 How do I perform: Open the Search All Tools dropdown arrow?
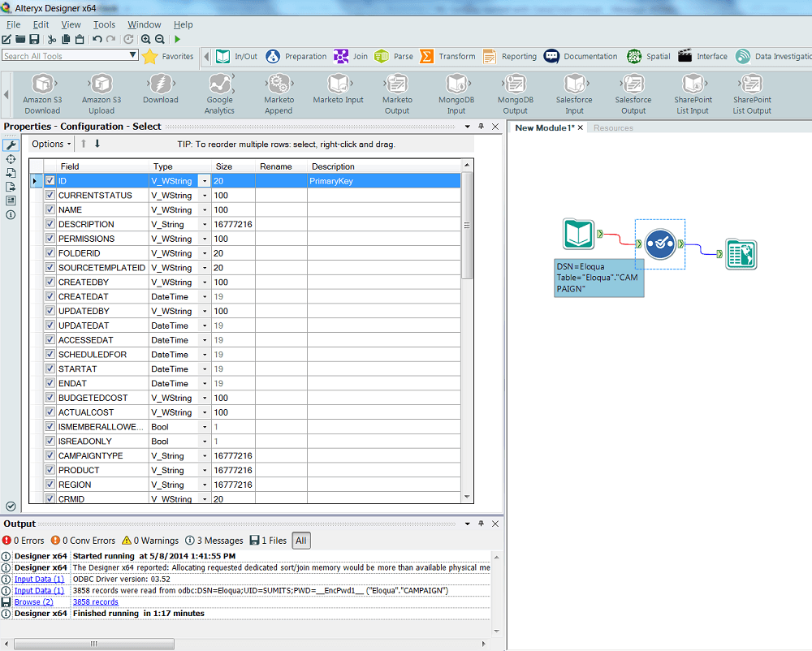pyautogui.click(x=132, y=55)
